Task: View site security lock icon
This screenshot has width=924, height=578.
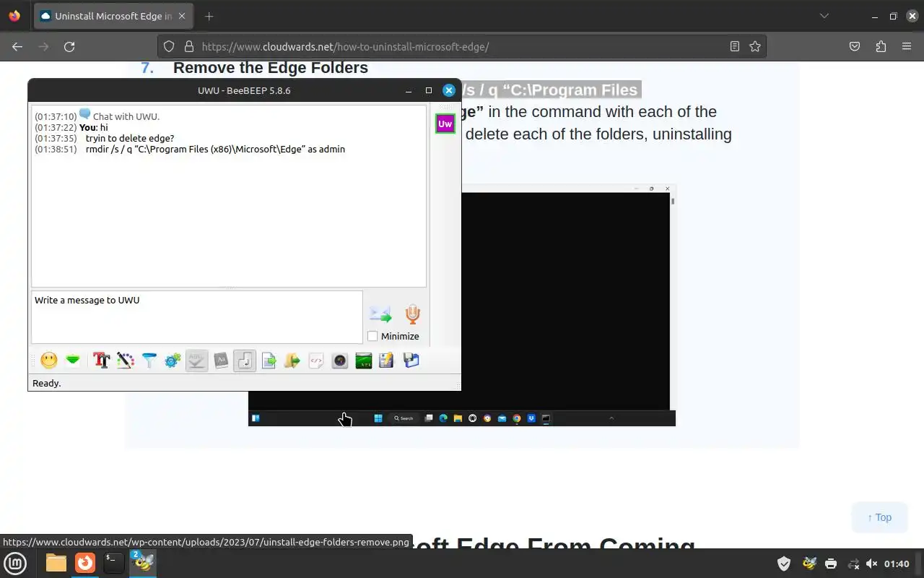Action: (x=189, y=46)
